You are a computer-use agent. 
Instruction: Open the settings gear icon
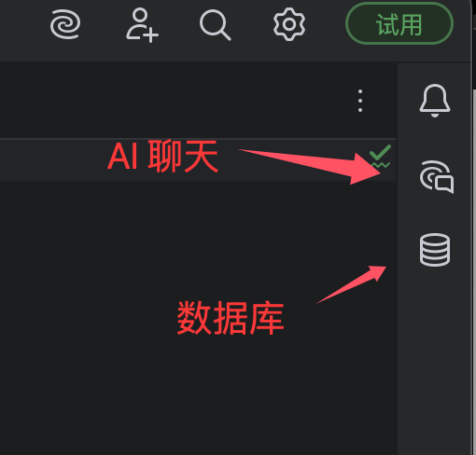[x=289, y=24]
